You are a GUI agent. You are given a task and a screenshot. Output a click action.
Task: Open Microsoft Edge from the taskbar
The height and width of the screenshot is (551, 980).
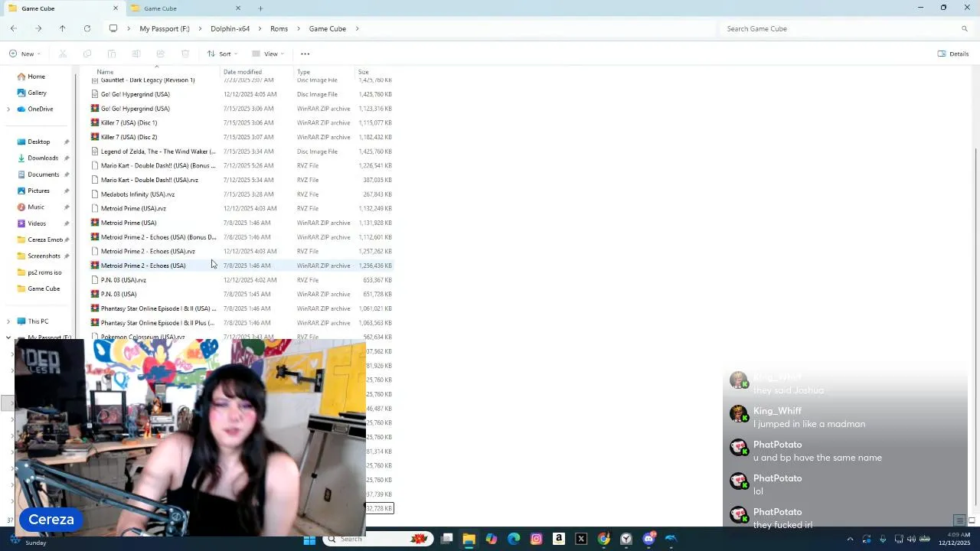(514, 540)
